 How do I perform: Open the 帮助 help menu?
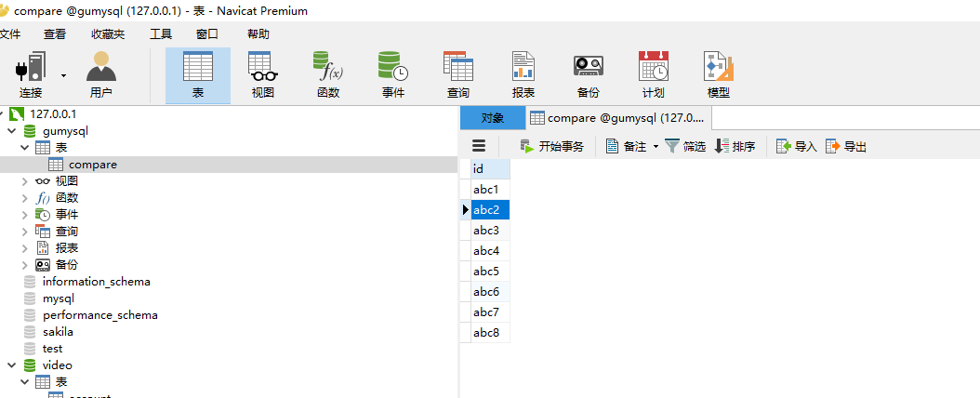[258, 34]
